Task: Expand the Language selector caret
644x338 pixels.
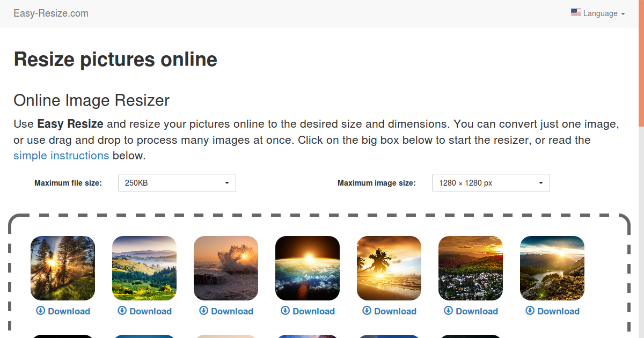Action: click(624, 13)
